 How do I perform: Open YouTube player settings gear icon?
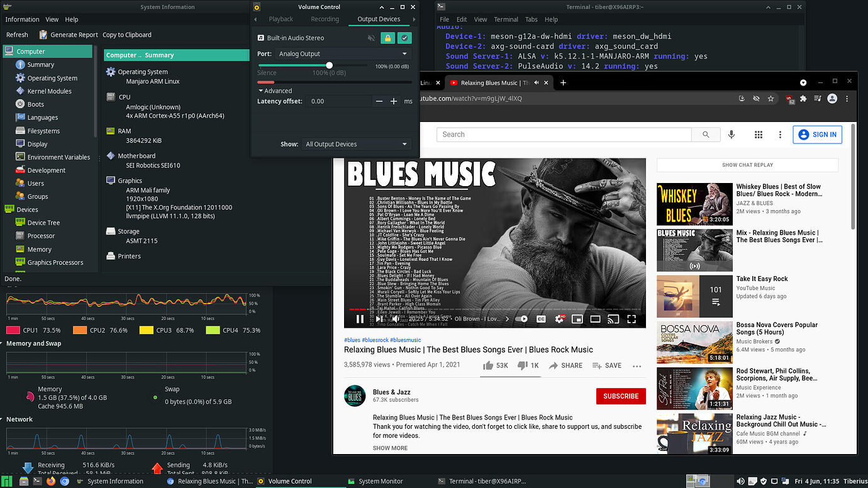pyautogui.click(x=559, y=319)
